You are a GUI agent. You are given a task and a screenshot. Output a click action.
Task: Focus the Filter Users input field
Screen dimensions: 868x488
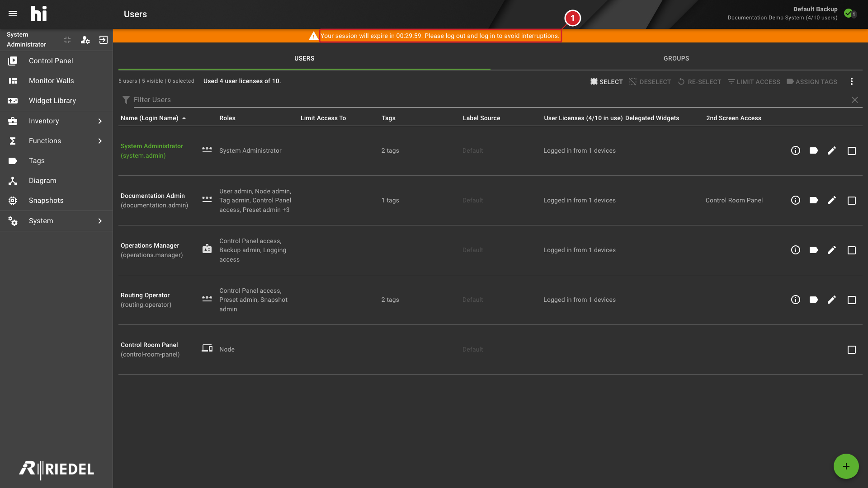pyautogui.click(x=491, y=100)
